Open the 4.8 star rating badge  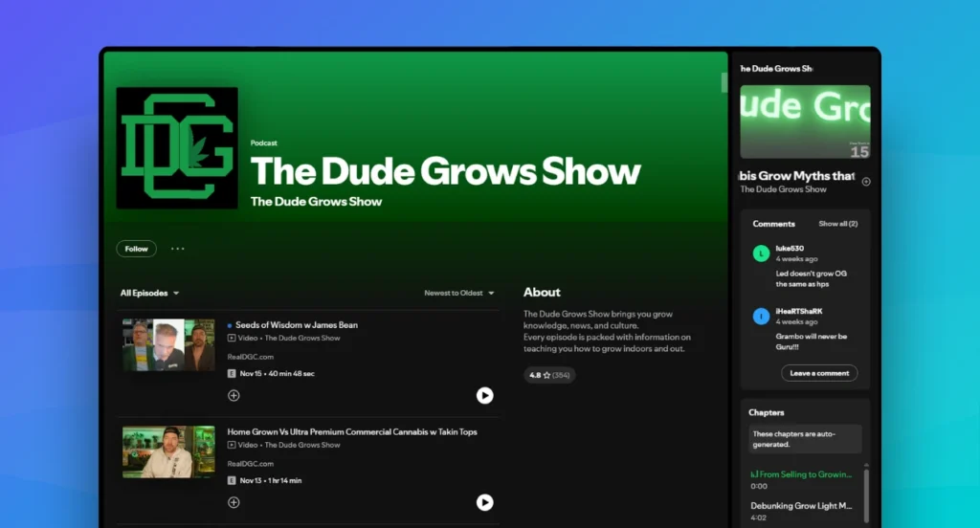pos(549,375)
